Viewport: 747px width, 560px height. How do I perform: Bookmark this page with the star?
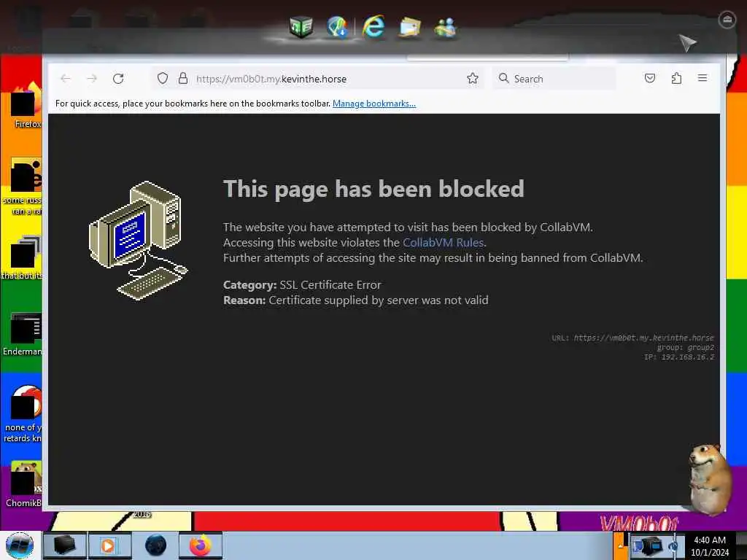[473, 79]
